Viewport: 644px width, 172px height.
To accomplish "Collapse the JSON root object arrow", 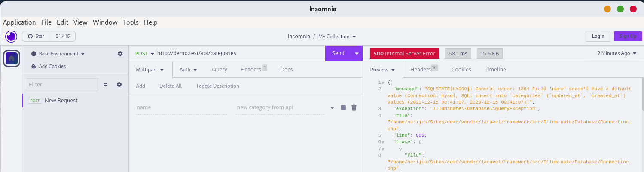I will (383, 83).
